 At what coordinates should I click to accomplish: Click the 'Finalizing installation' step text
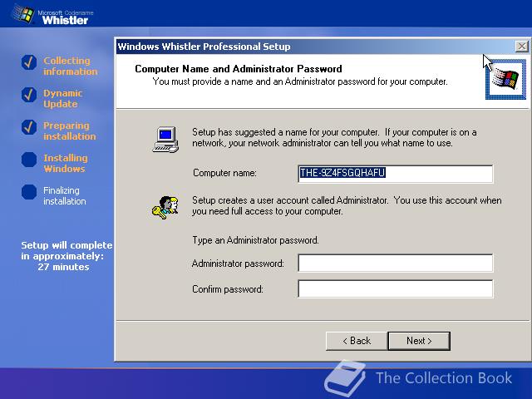click(65, 196)
